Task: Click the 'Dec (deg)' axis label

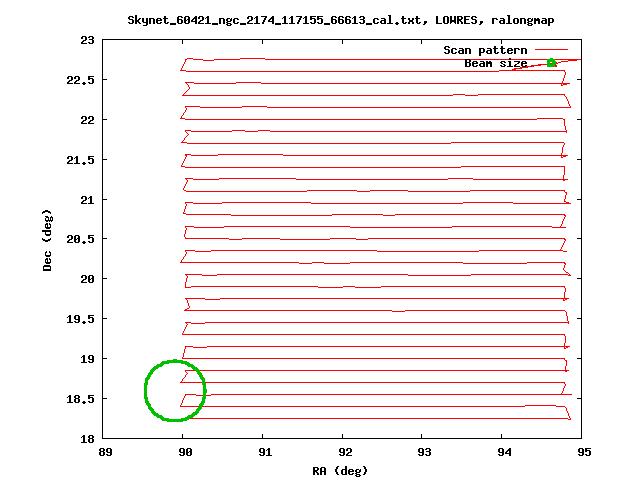Action: pos(47,240)
